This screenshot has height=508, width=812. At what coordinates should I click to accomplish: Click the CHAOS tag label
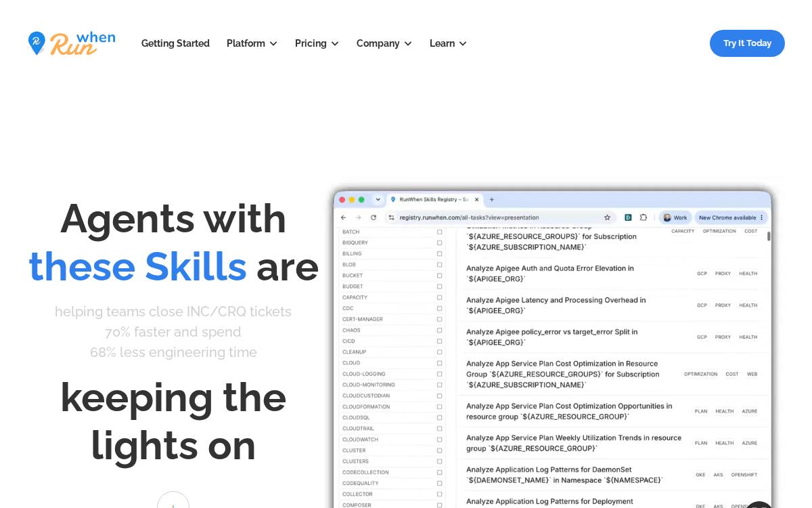click(351, 330)
